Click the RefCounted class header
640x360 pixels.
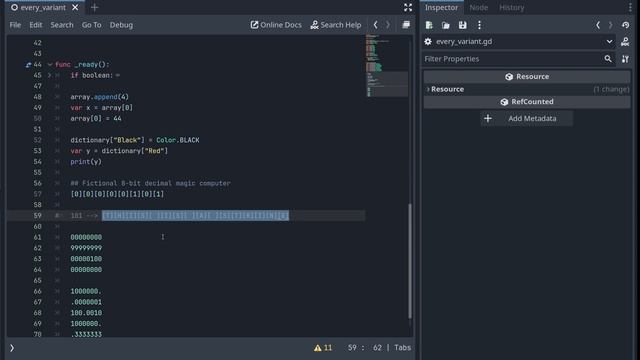coord(527,102)
